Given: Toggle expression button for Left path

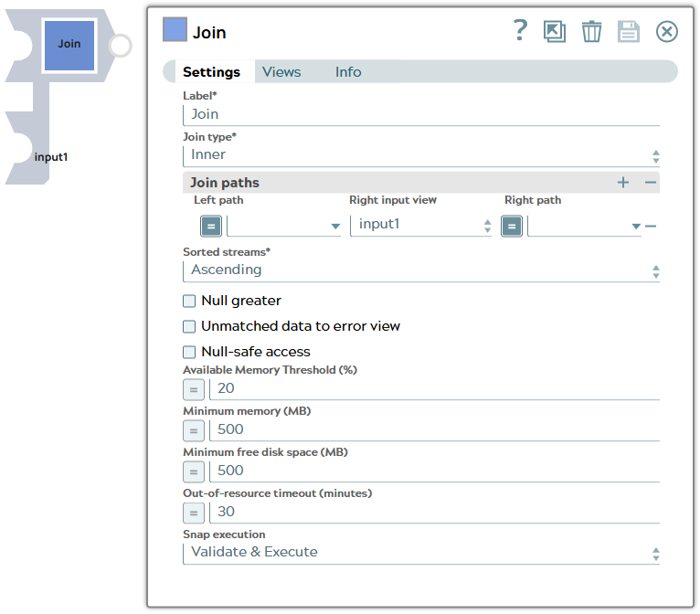Looking at the screenshot, I should [x=211, y=226].
